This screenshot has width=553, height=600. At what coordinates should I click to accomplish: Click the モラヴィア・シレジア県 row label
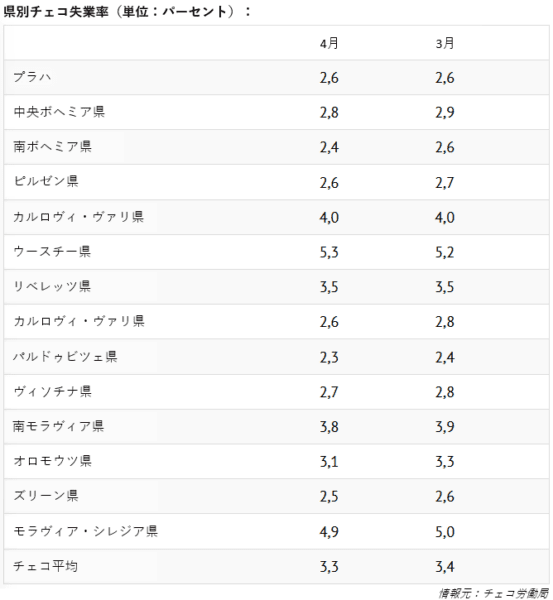(x=85, y=531)
